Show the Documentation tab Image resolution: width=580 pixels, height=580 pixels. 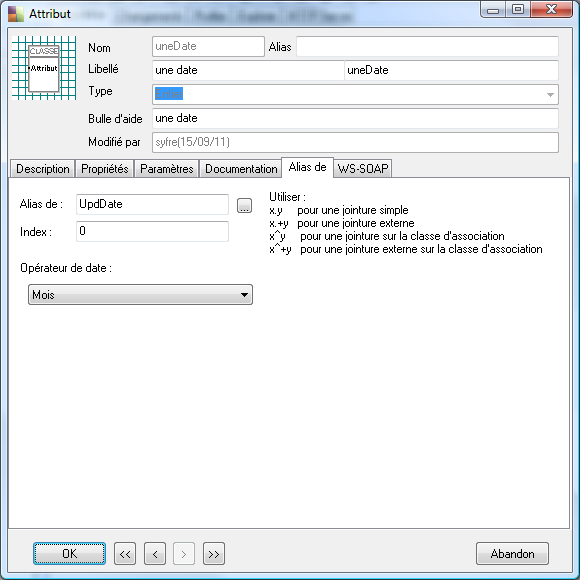pos(241,169)
